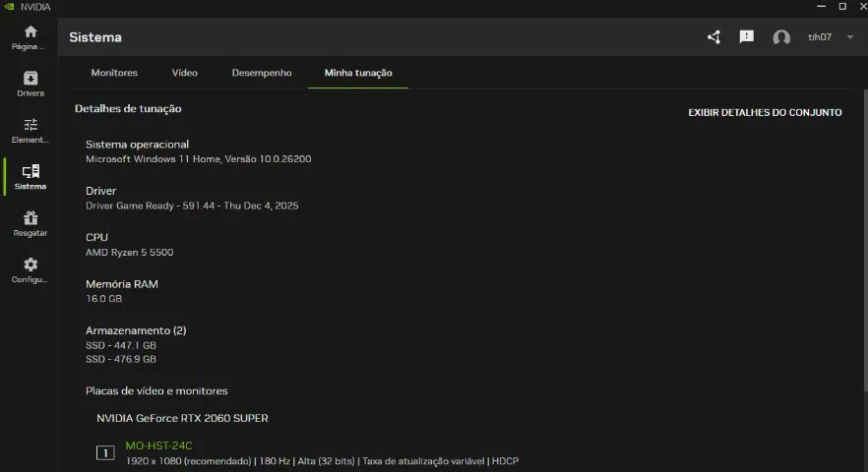868x472 pixels.
Task: Click the monitor number 1 badge
Action: coord(105,453)
